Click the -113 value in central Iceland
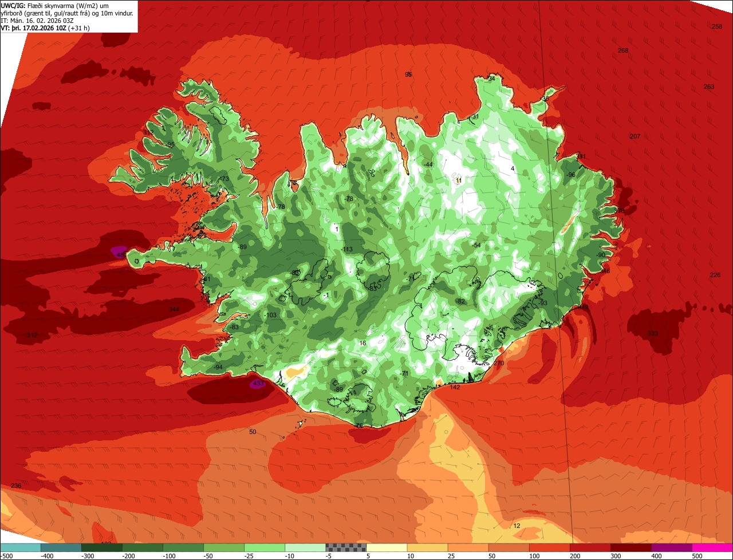This screenshot has width=733, height=560. [347, 249]
